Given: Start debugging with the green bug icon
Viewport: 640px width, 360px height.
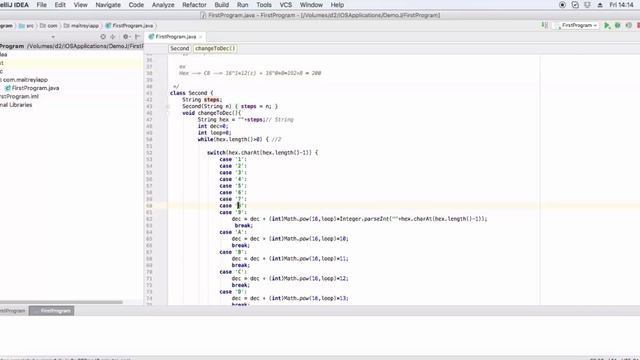Looking at the screenshot, I should (x=618, y=25).
